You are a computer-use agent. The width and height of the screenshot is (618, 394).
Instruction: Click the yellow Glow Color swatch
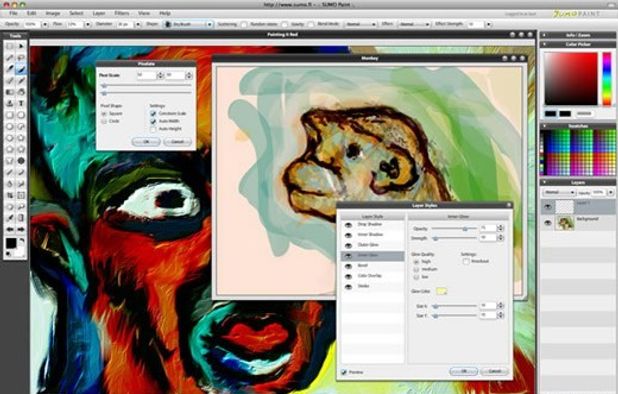[x=441, y=291]
